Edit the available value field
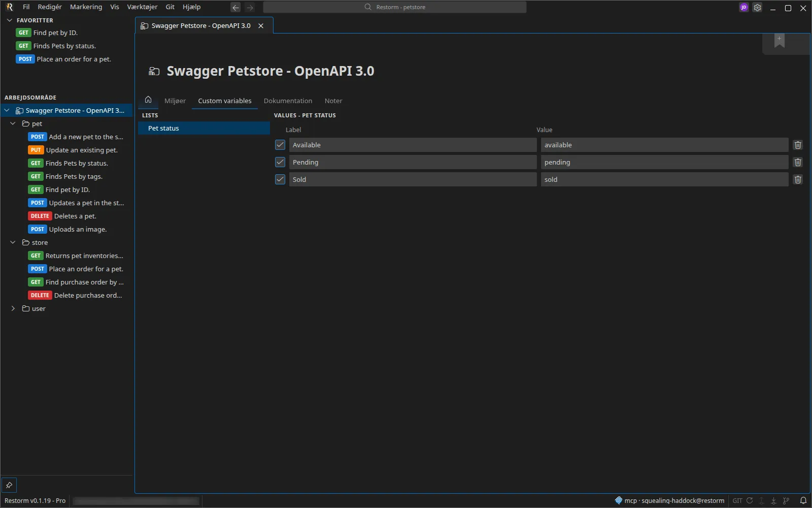 click(664, 145)
